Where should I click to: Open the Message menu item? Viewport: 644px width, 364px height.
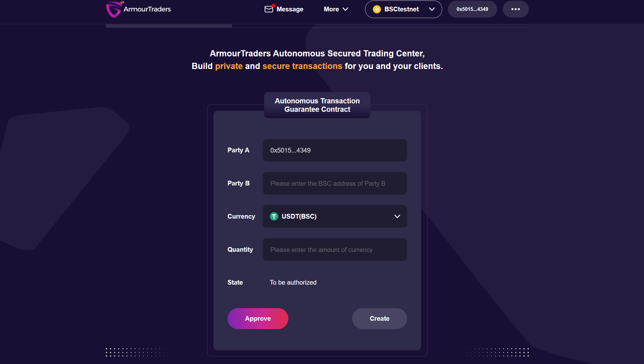click(284, 9)
